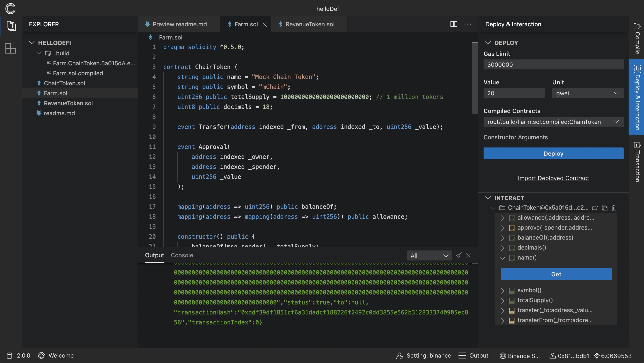Click the ChainIDE logo icon
This screenshot has width=644, height=363.
tap(10, 9)
